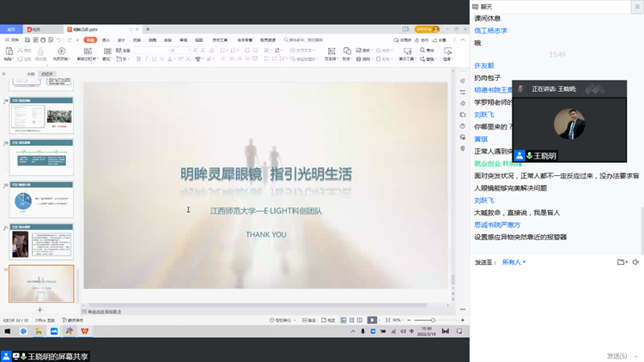
Task: Start slideshow from current slide icon
Action: click(x=62, y=51)
